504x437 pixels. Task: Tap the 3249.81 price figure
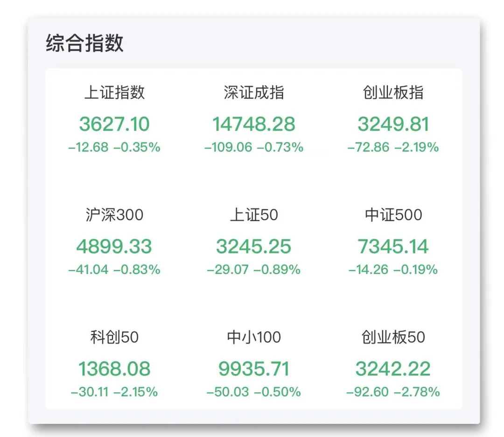point(393,124)
